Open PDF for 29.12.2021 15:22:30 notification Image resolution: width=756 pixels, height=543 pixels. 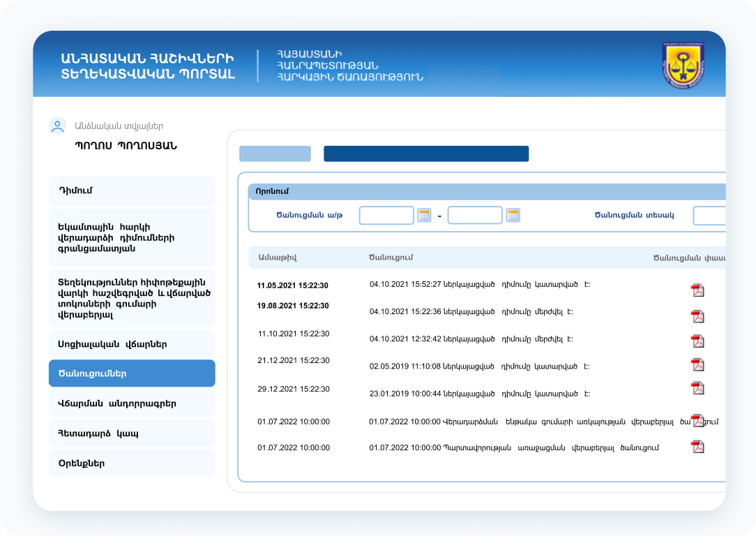[x=697, y=388]
